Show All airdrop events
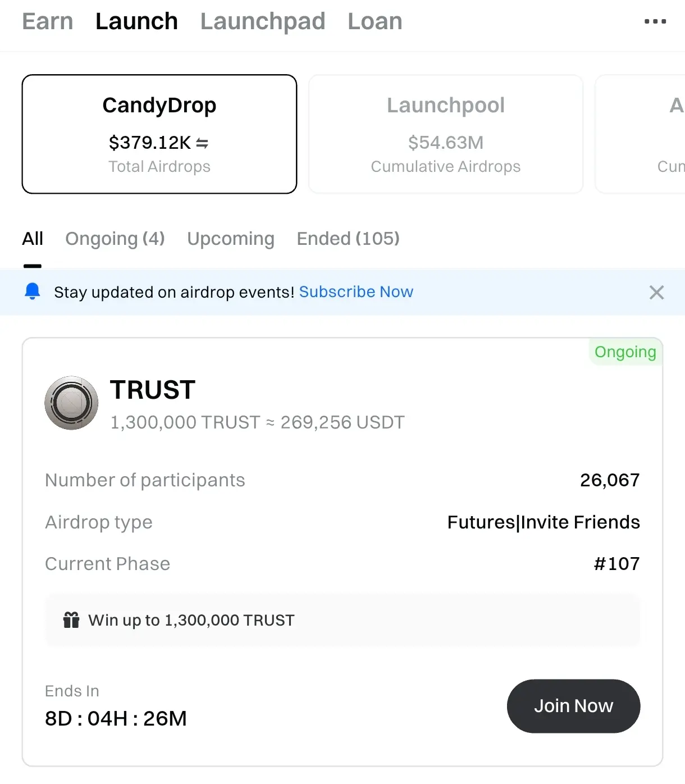Screen dimensions: 685x784 [x=33, y=239]
